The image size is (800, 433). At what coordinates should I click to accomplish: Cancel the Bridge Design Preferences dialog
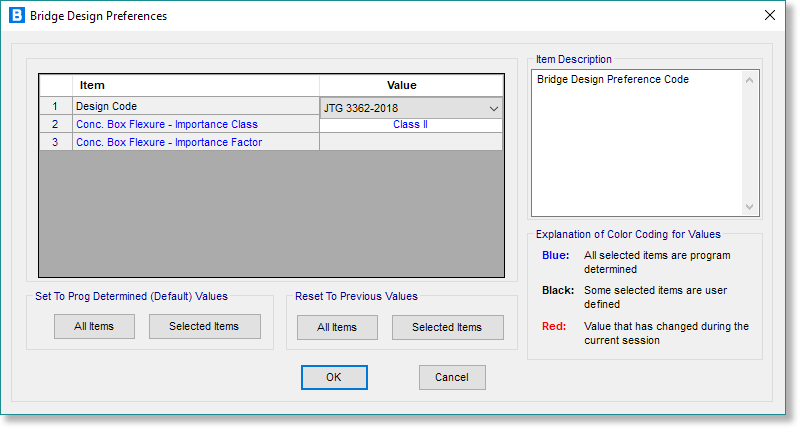(452, 377)
